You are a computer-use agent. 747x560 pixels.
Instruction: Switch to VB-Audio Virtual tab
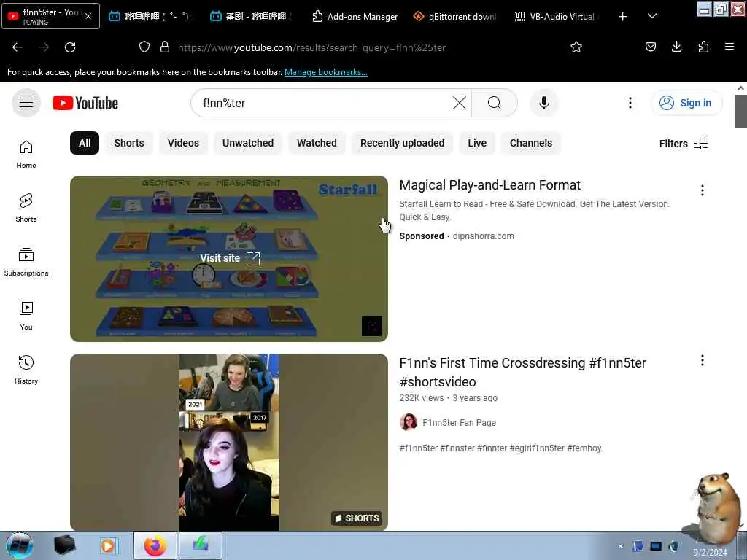555,17
